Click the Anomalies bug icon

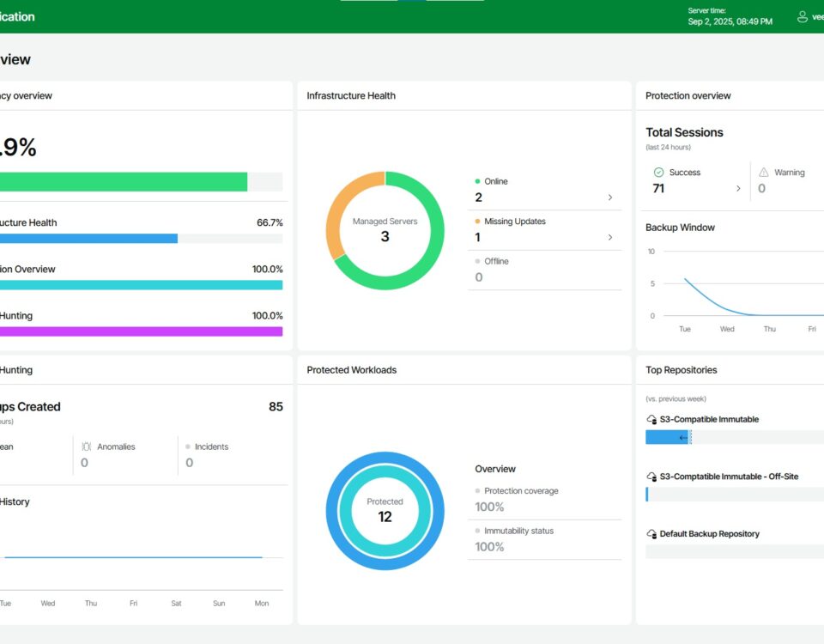86,447
